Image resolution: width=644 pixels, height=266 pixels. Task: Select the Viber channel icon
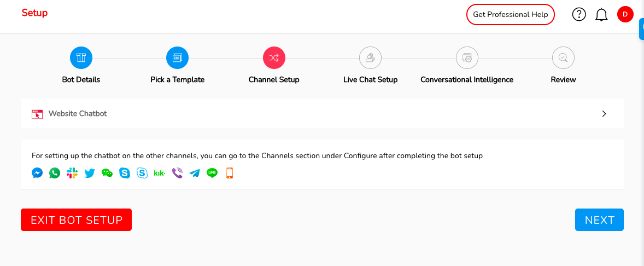[x=177, y=173]
